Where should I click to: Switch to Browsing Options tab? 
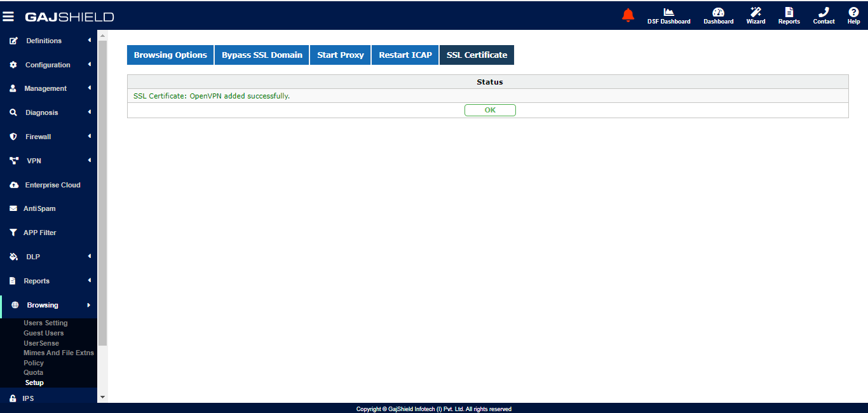pos(170,55)
